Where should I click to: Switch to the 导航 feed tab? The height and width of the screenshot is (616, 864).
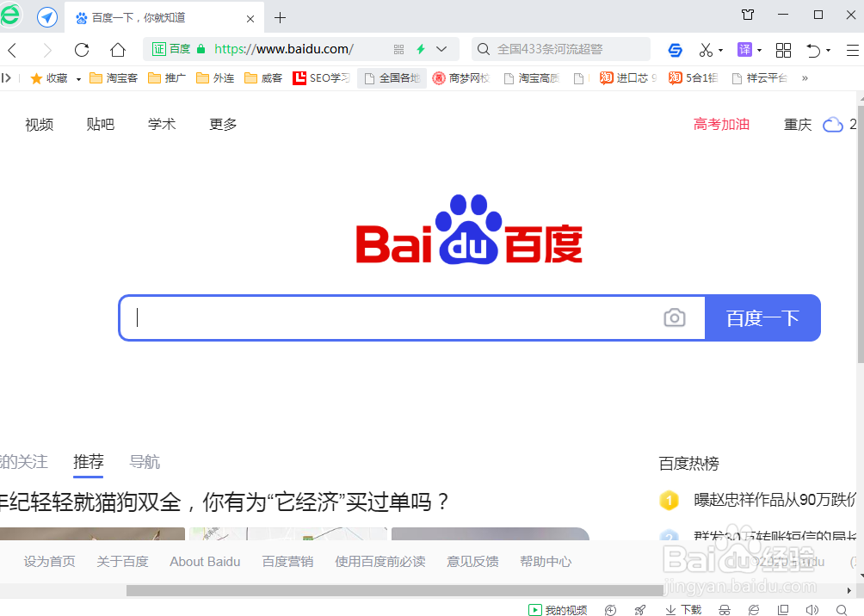(x=145, y=462)
